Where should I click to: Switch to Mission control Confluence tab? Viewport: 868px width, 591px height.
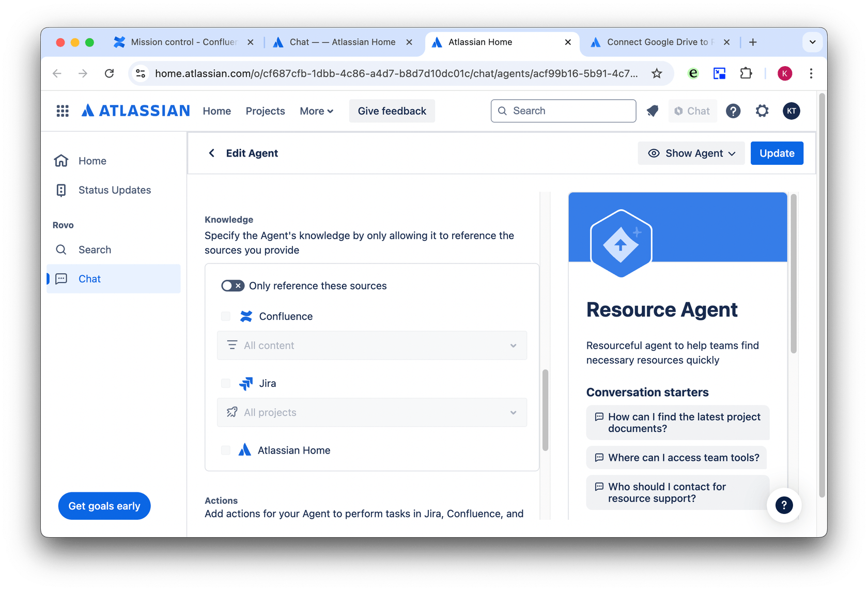click(183, 42)
